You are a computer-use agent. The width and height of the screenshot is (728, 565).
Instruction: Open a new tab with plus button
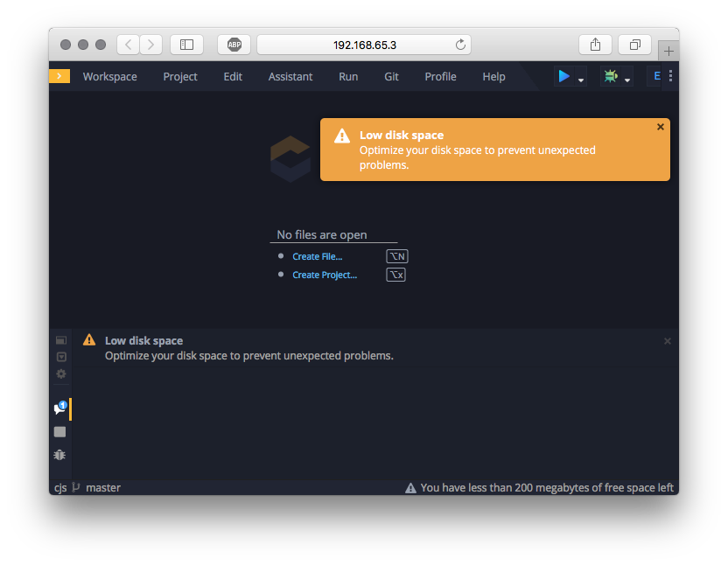click(x=668, y=51)
